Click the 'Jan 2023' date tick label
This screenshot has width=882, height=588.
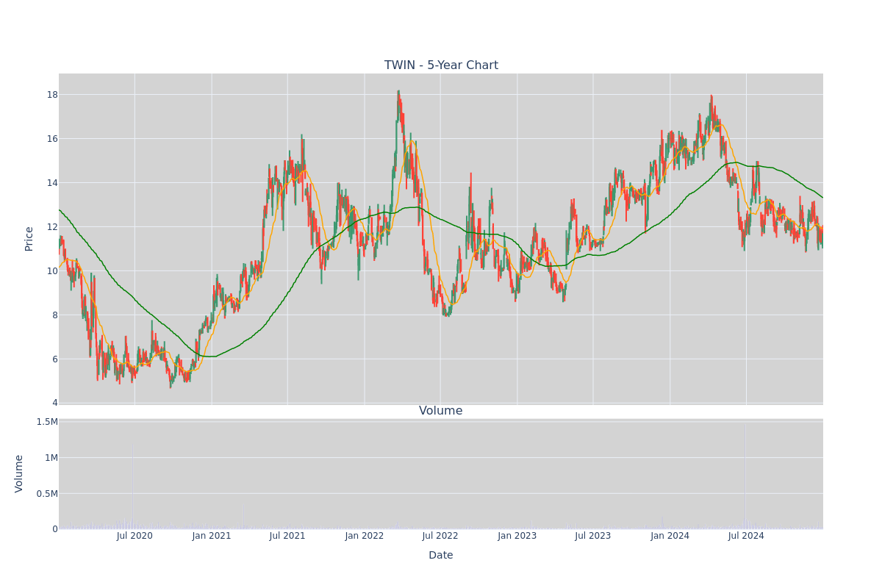click(x=517, y=536)
